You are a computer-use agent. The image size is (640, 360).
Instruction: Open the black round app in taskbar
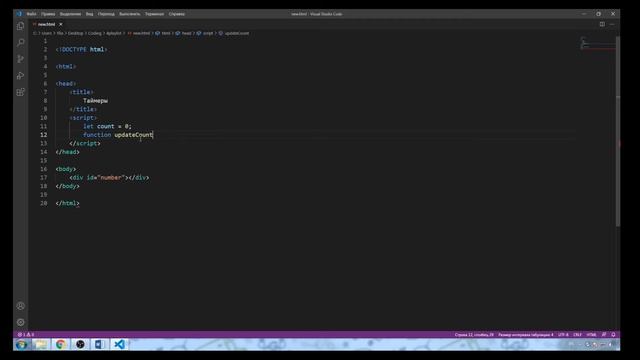(x=80, y=344)
